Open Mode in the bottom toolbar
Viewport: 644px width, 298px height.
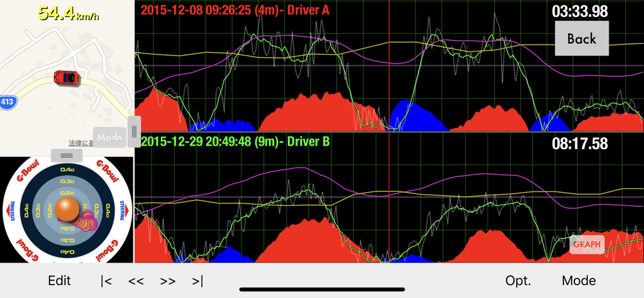[x=578, y=281]
